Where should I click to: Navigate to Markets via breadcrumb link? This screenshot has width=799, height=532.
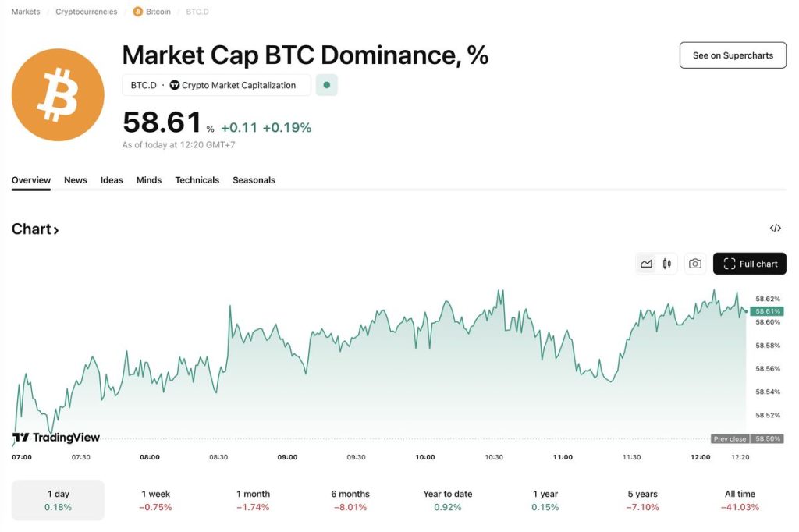pyautogui.click(x=24, y=12)
